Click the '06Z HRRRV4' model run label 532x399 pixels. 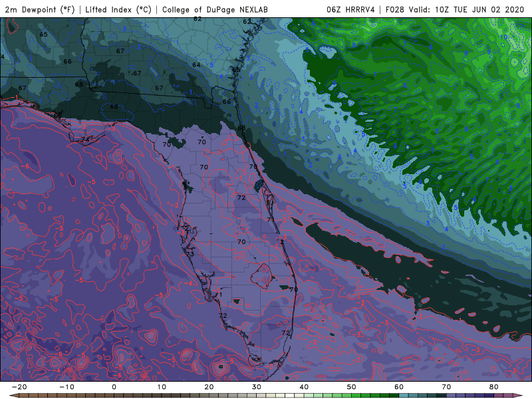(350, 9)
